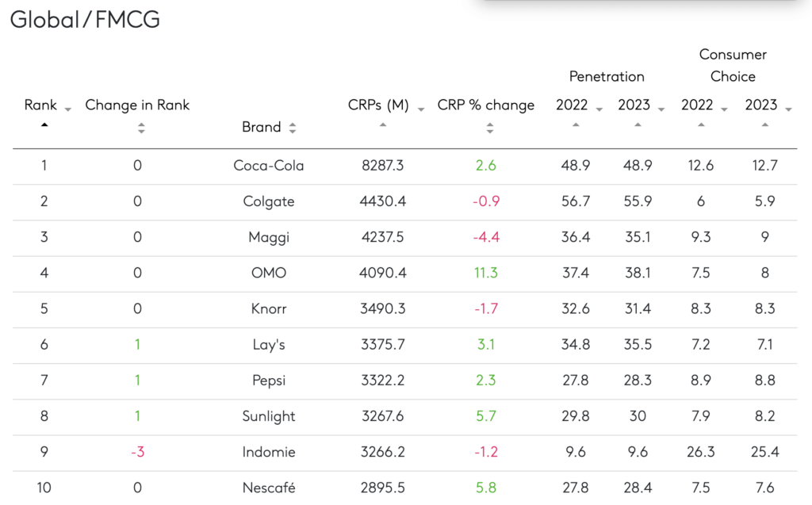Viewport: 812px width, 505px height.
Task: Click ascending arrow under Consumer Choice 2023
Action: point(764,125)
